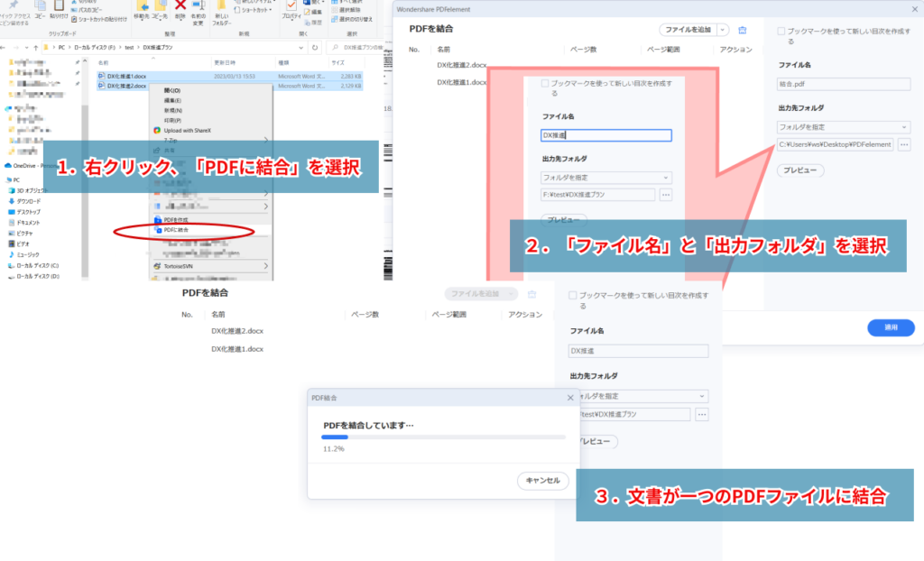Click 選択の切り替え in the ribbon select group

[353, 19]
